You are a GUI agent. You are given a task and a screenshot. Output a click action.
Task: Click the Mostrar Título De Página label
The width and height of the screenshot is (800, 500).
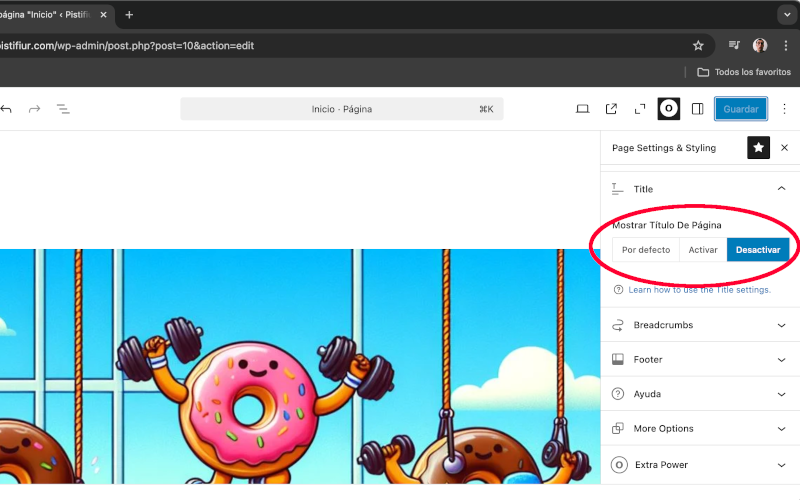click(666, 225)
